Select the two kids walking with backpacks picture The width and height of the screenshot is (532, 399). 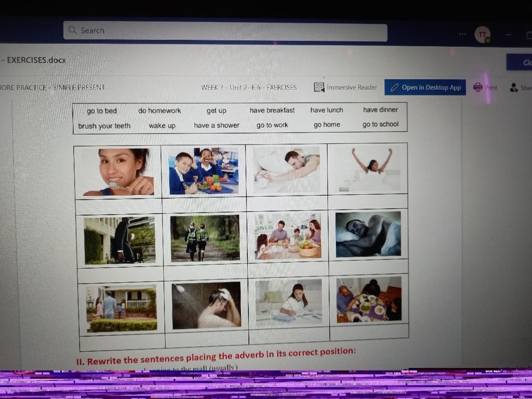(x=205, y=238)
